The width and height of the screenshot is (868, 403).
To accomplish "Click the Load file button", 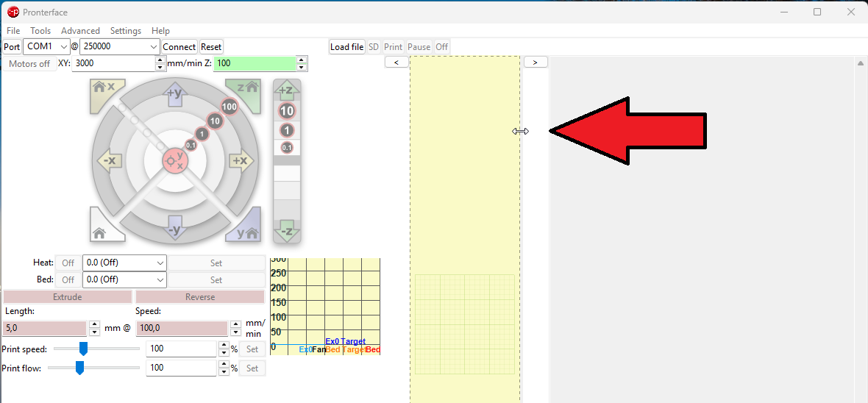I will point(347,47).
